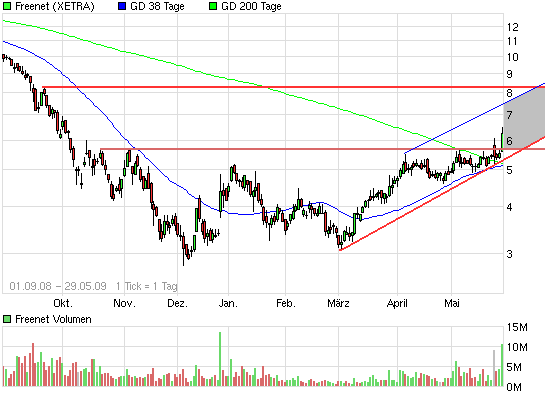Click the Freenet Volumen legend swatch
545x395 pixels.
(7, 319)
